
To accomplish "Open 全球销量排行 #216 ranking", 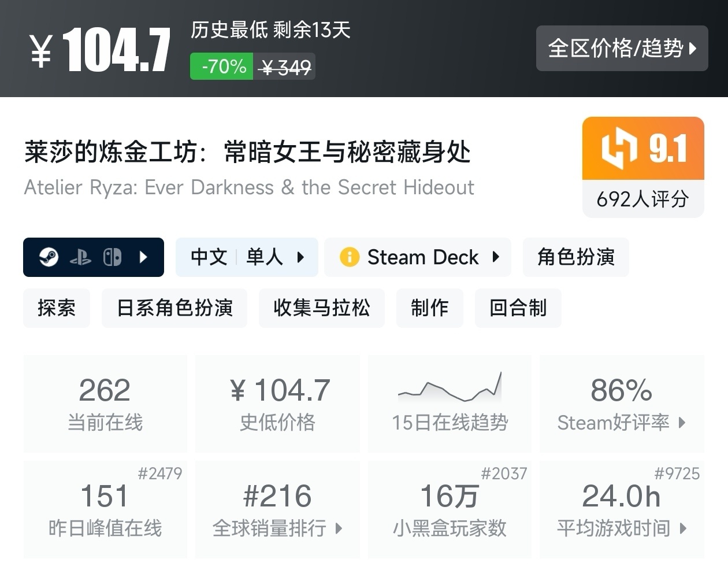I will 278,510.
